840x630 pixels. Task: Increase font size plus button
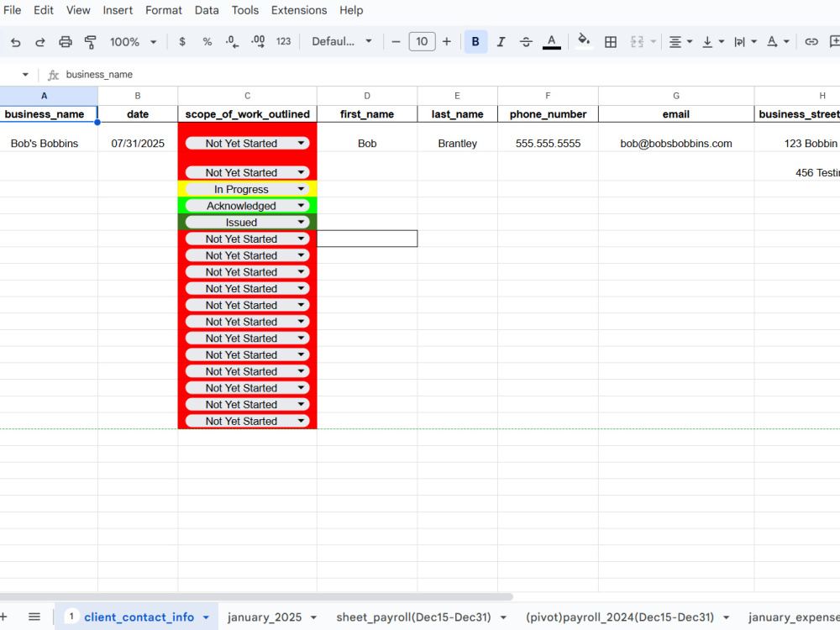click(447, 42)
